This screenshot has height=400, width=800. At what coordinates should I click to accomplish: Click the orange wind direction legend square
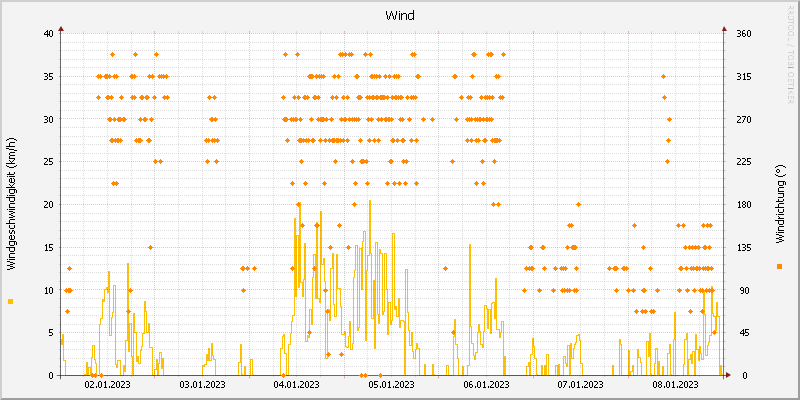[779, 266]
